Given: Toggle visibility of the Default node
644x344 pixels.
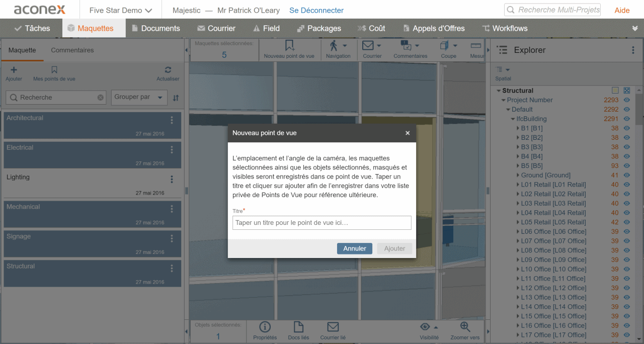Looking at the screenshot, I should click(627, 110).
